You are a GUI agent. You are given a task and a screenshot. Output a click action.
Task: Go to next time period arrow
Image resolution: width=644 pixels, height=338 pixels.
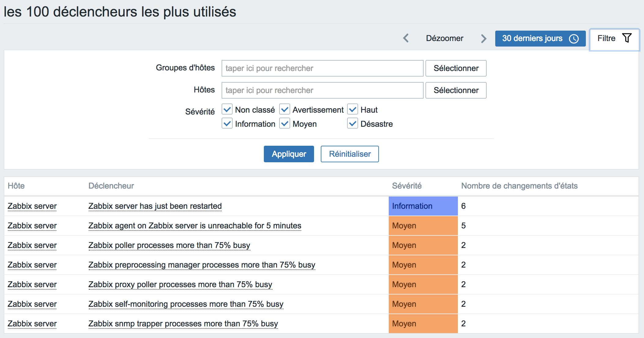point(483,38)
